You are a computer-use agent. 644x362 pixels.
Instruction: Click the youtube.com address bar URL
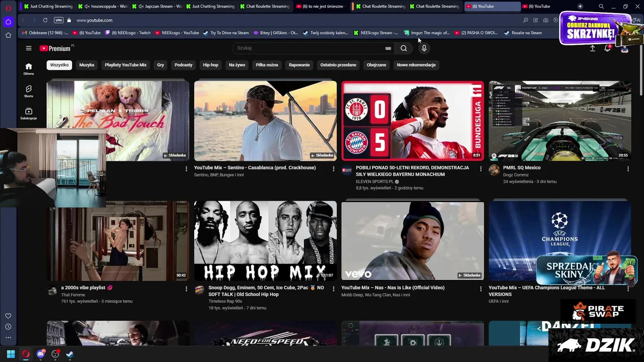point(95,20)
